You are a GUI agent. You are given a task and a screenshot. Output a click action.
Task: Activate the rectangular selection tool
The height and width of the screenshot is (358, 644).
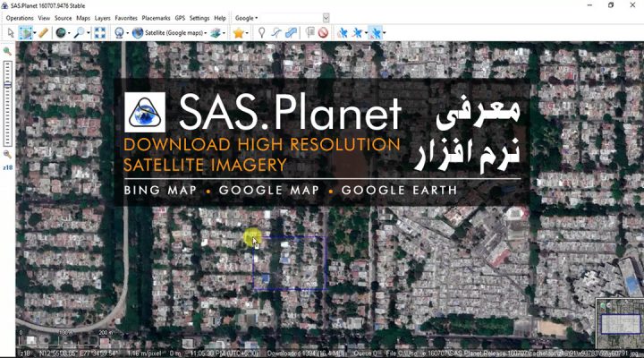25,33
